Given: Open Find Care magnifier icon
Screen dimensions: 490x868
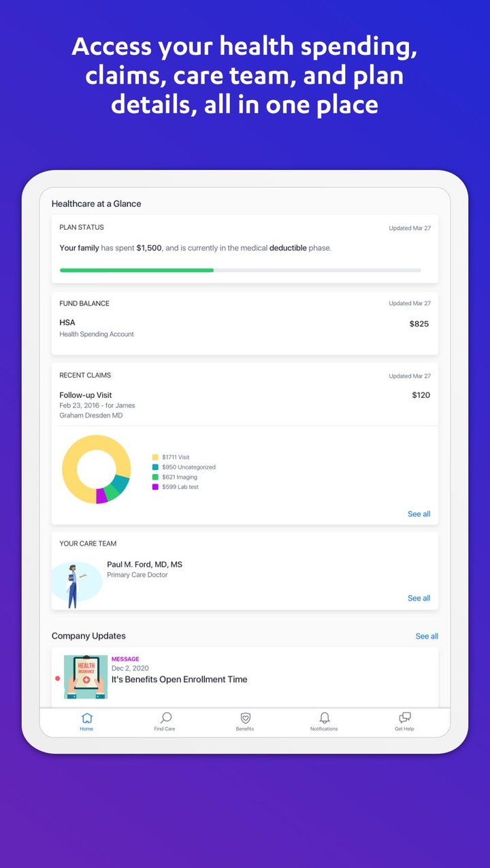Looking at the screenshot, I should (165, 718).
